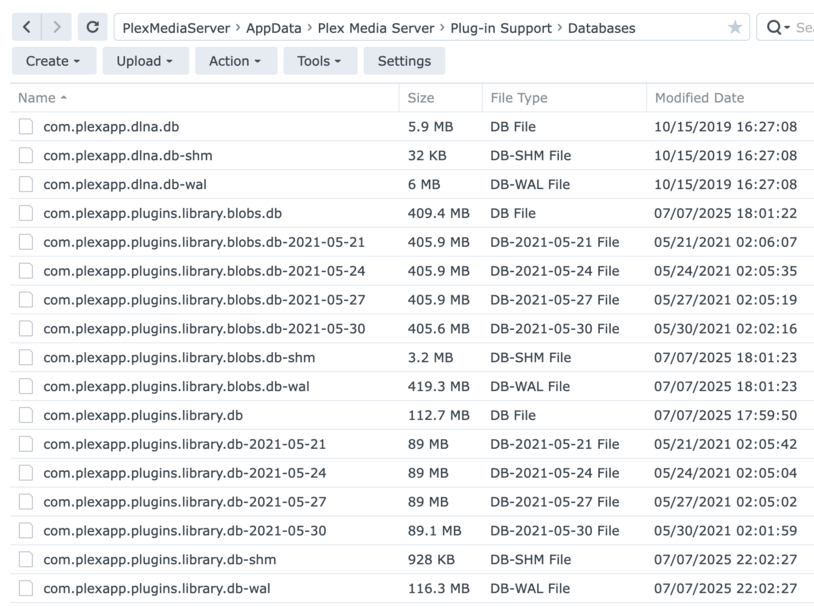Open the Action dropdown
Screen dimensions: 814x614
(x=236, y=61)
